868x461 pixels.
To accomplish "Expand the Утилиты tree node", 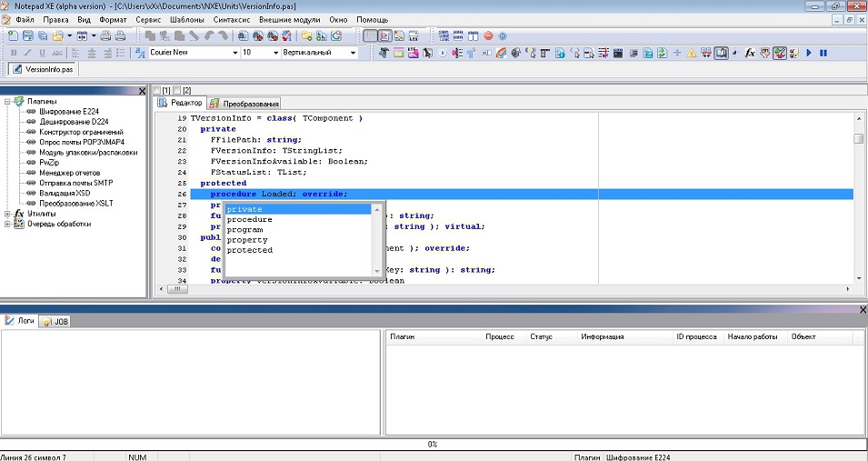I will click(x=8, y=214).
